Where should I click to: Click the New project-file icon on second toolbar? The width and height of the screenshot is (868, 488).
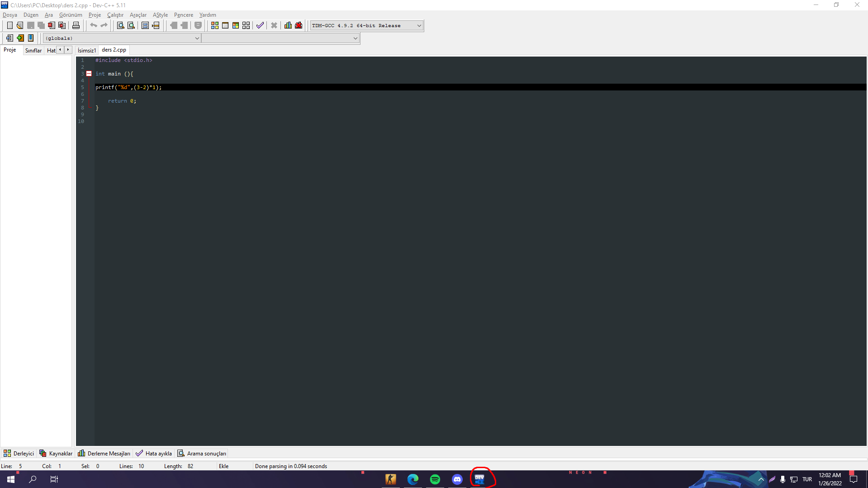point(9,38)
